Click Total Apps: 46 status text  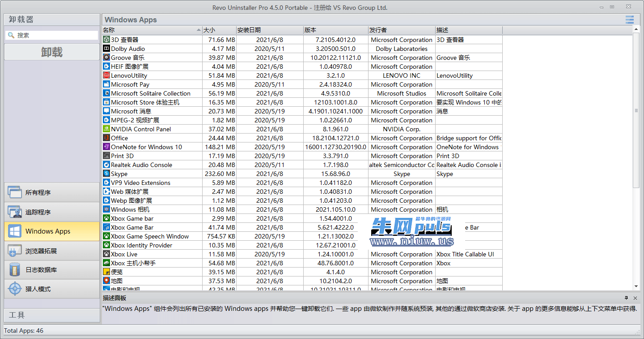click(24, 331)
